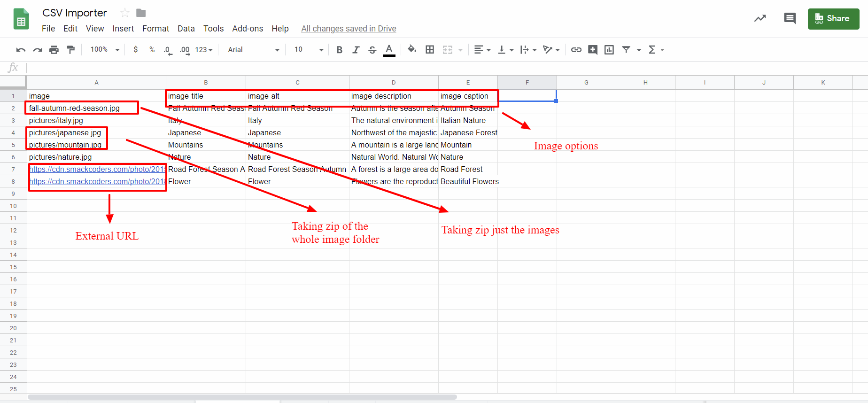The image size is (868, 403).
Task: Select cell 'pictures/italy.jpg'
Action: [96, 120]
